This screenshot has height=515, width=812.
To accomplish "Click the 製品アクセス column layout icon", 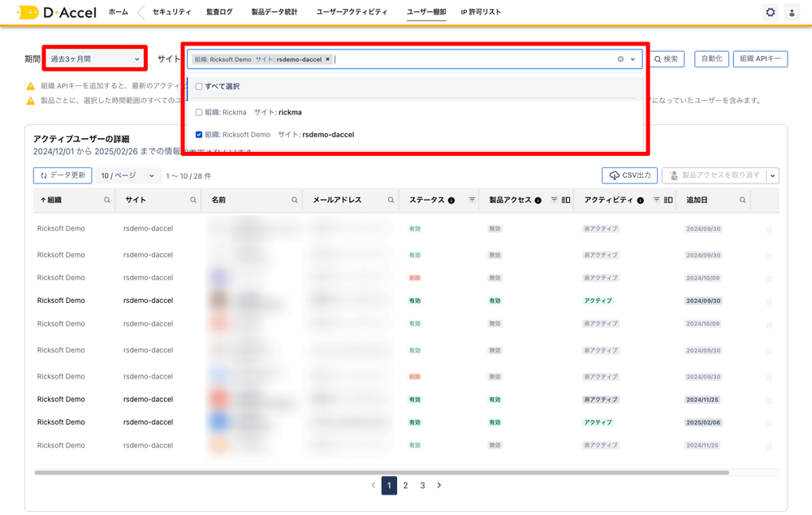I will pyautogui.click(x=566, y=200).
